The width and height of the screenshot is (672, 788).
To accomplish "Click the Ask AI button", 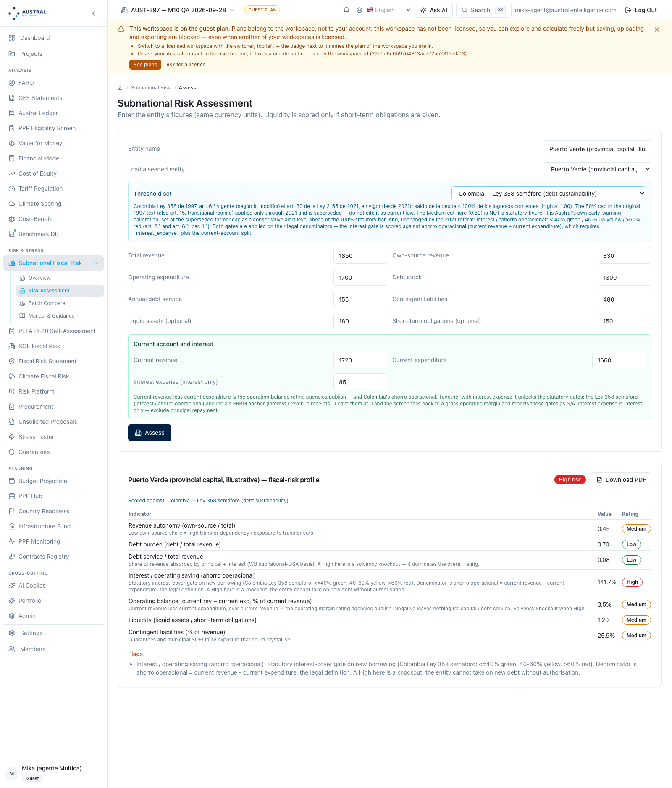I will coord(434,10).
